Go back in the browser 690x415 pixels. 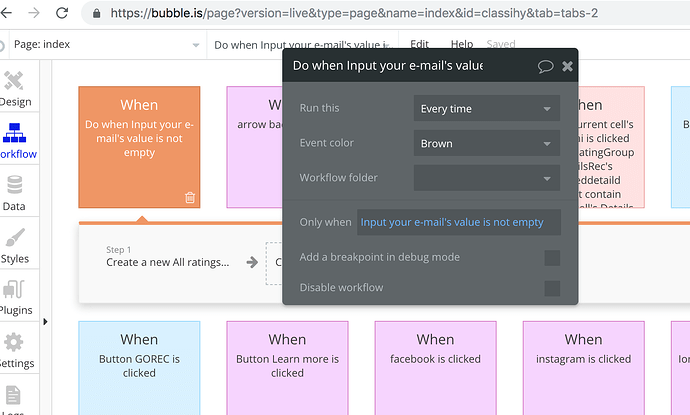[6, 13]
